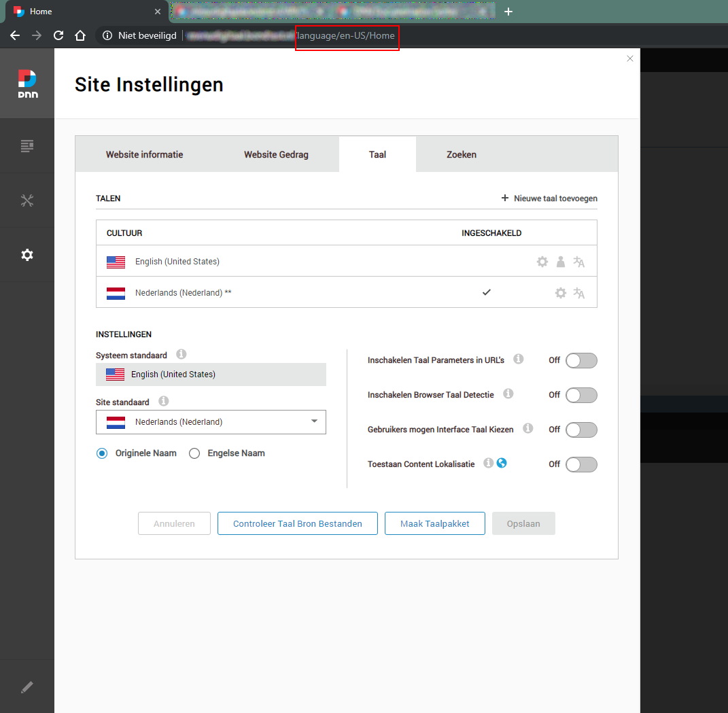Click the globe icon beside Toestaan Content Lokalisatie

[x=502, y=463]
